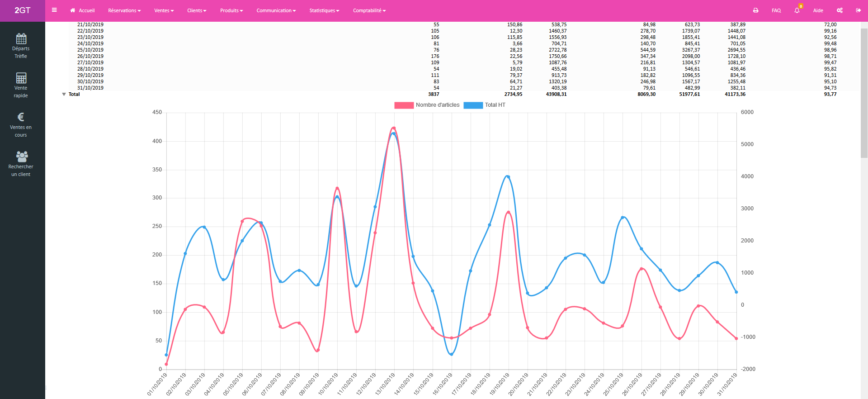This screenshot has height=399, width=868.
Task: Expand the Produits menu
Action: pos(231,10)
